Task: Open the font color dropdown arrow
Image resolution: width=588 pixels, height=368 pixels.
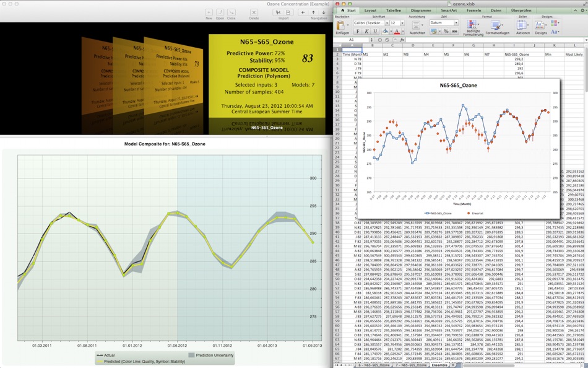Action: (x=402, y=32)
